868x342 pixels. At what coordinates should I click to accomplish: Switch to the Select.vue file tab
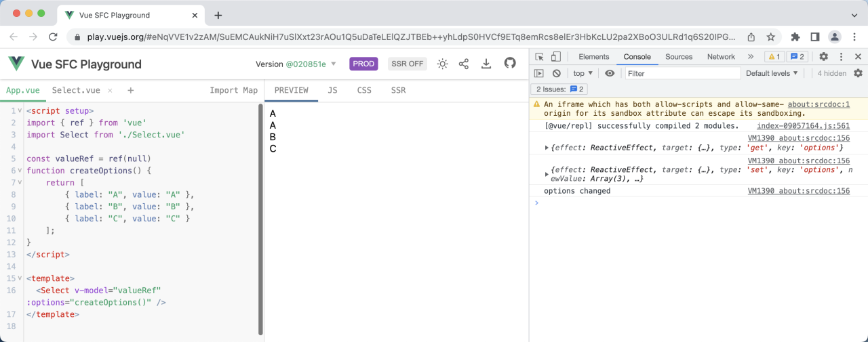point(76,90)
